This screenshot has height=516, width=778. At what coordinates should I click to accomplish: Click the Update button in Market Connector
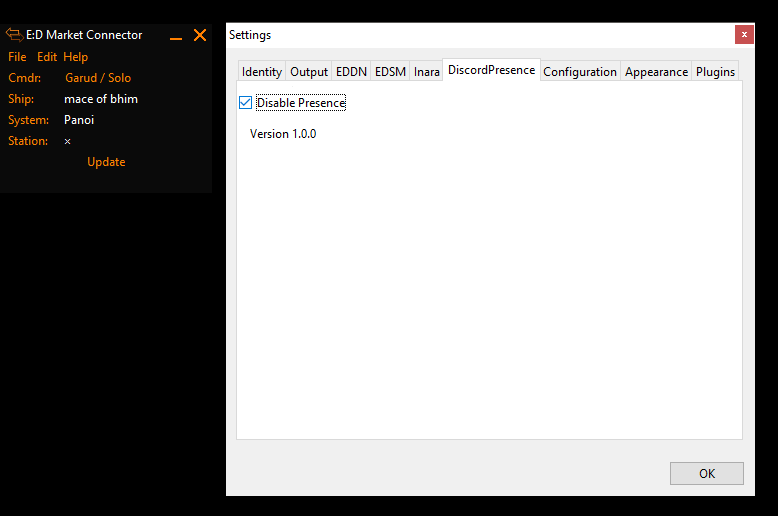(x=106, y=162)
